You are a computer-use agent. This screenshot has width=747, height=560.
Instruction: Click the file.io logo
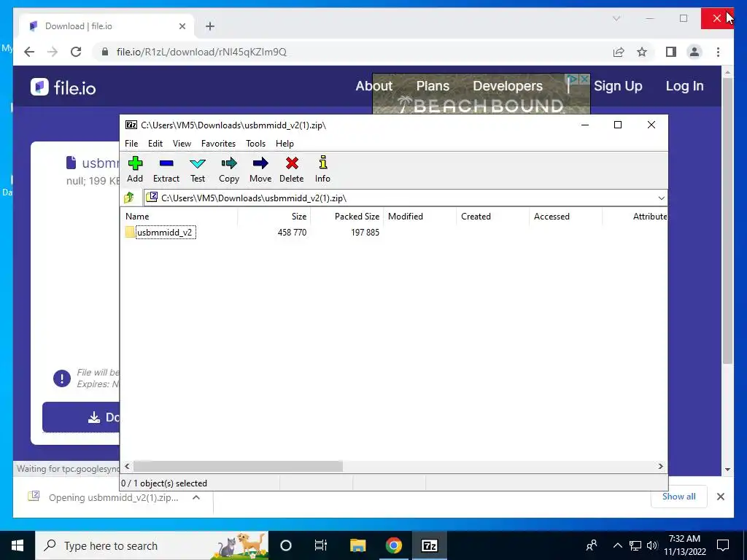coord(63,87)
